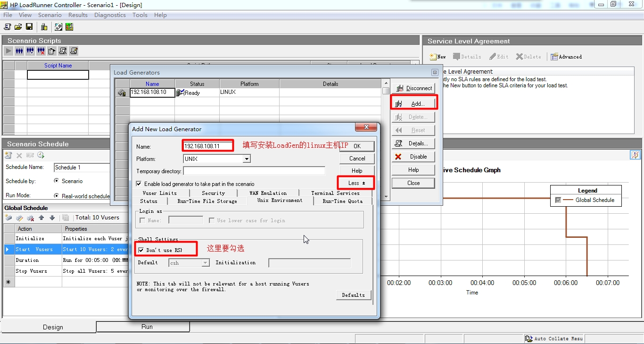
Task: Open a scenario with the folder icon
Action: pyautogui.click(x=18, y=27)
